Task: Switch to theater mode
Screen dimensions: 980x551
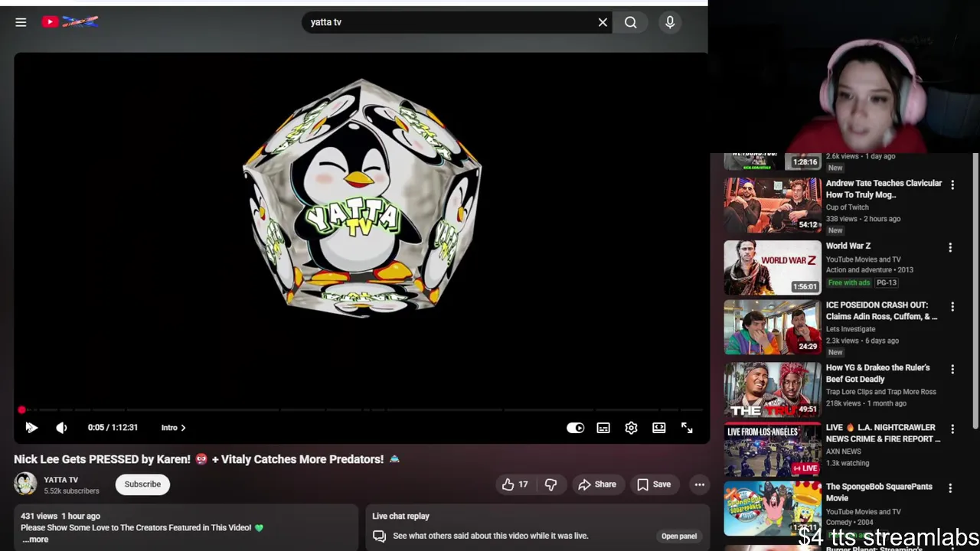Action: [658, 428]
